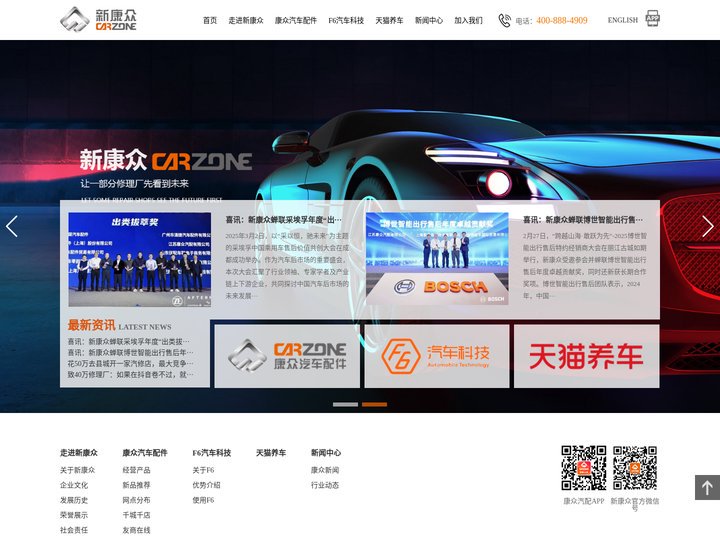Open 加入我们 in top navigation
The image size is (720, 540).
click(468, 20)
